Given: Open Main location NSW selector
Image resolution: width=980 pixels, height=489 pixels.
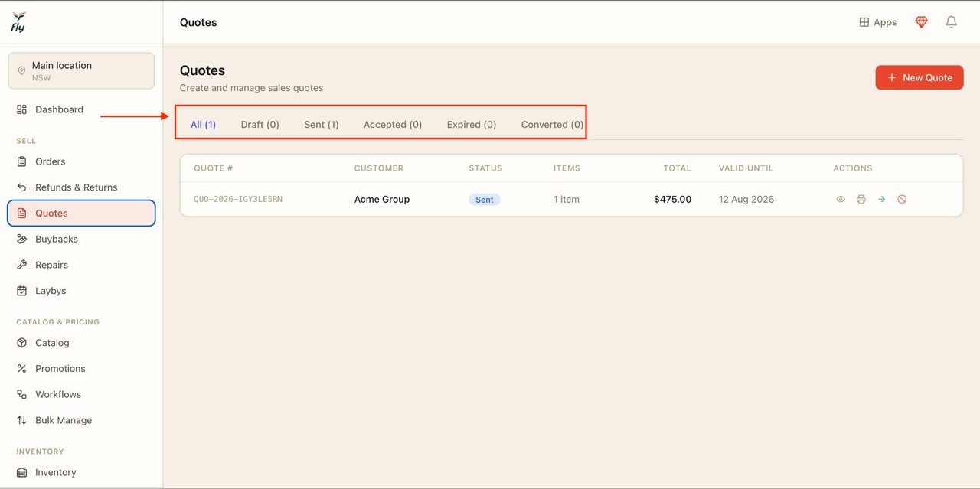Looking at the screenshot, I should pyautogui.click(x=81, y=70).
